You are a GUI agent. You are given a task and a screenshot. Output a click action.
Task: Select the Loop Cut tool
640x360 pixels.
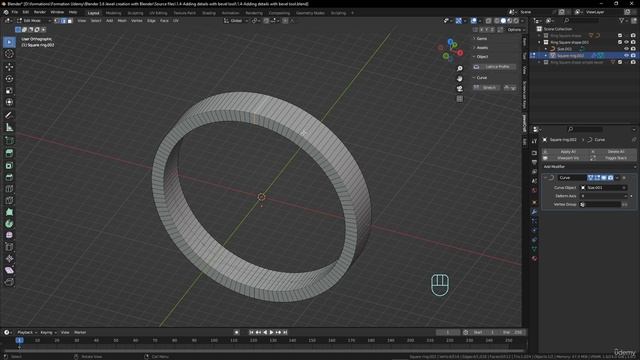pos(9,189)
